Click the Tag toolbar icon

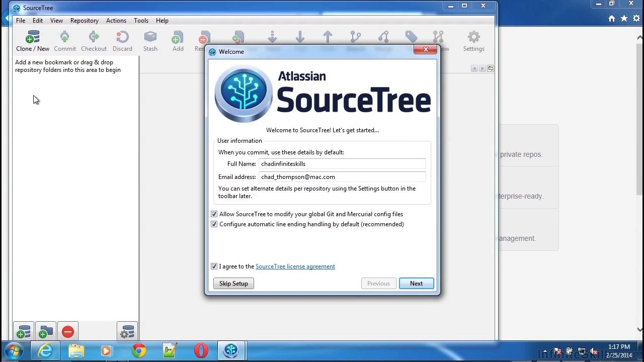pos(411,37)
